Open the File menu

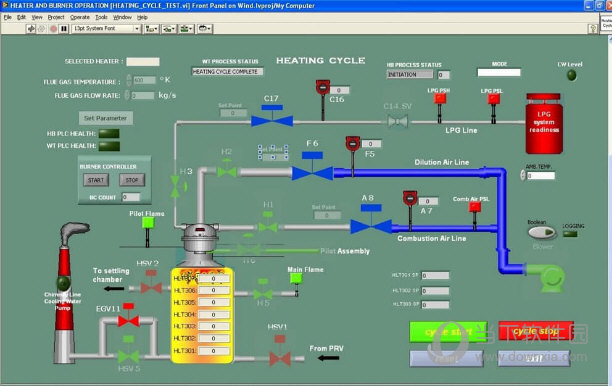7,17
